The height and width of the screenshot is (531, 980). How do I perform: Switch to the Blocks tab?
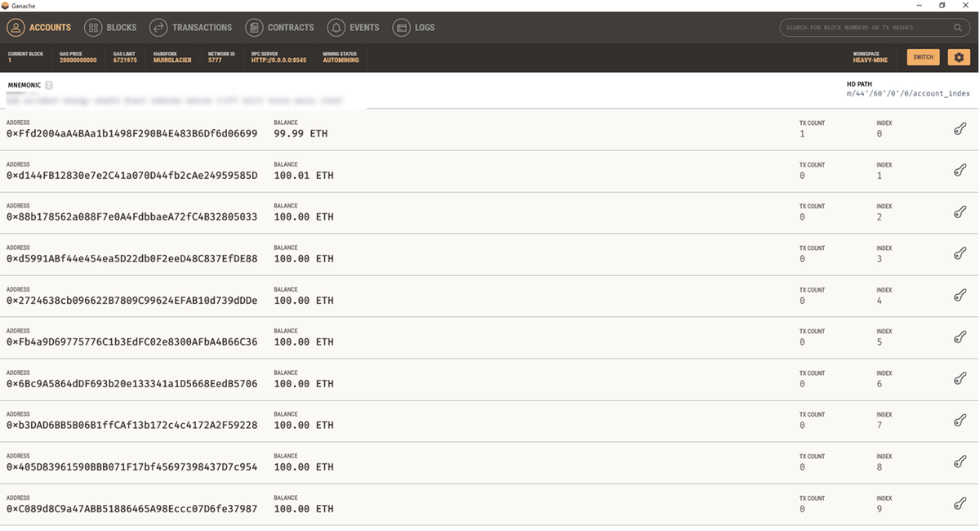[110, 28]
